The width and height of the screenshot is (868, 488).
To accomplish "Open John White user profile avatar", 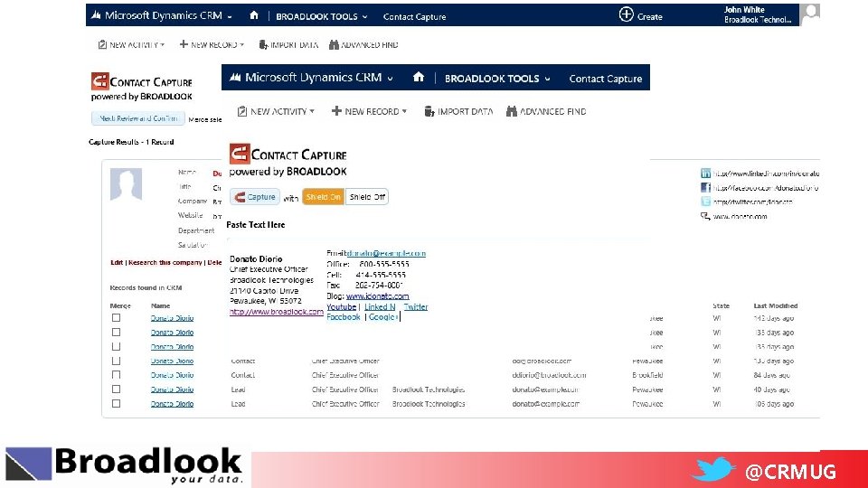I will [811, 14].
